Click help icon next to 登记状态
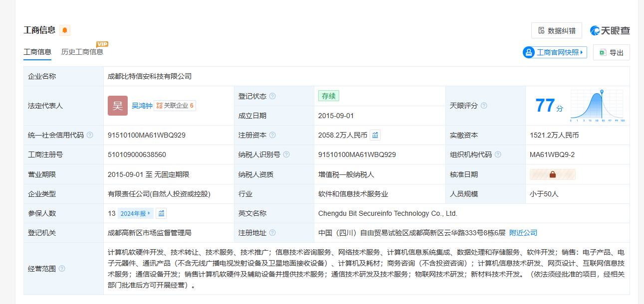The width and height of the screenshot is (644, 304). [272, 96]
